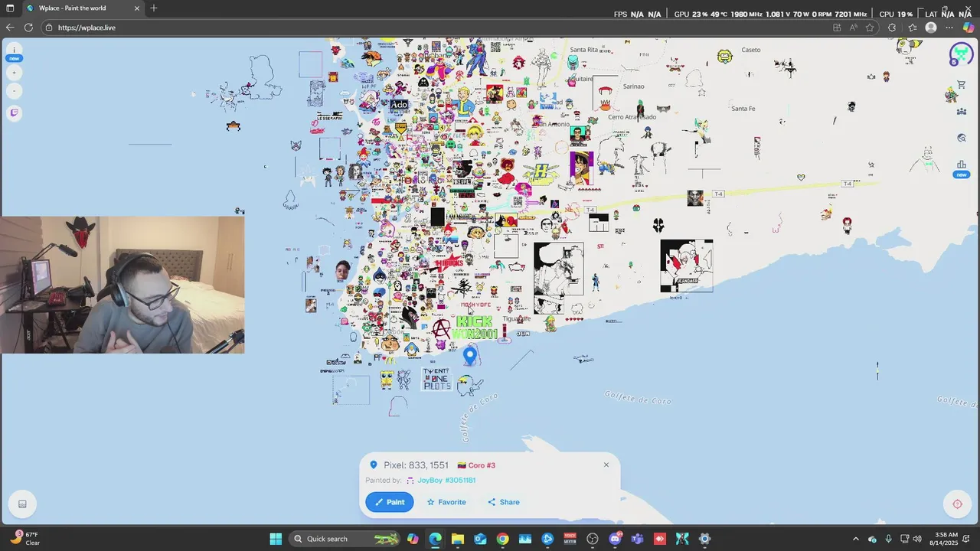Open the browser profile avatar
Image resolution: width=980 pixels, height=551 pixels.
point(931,28)
